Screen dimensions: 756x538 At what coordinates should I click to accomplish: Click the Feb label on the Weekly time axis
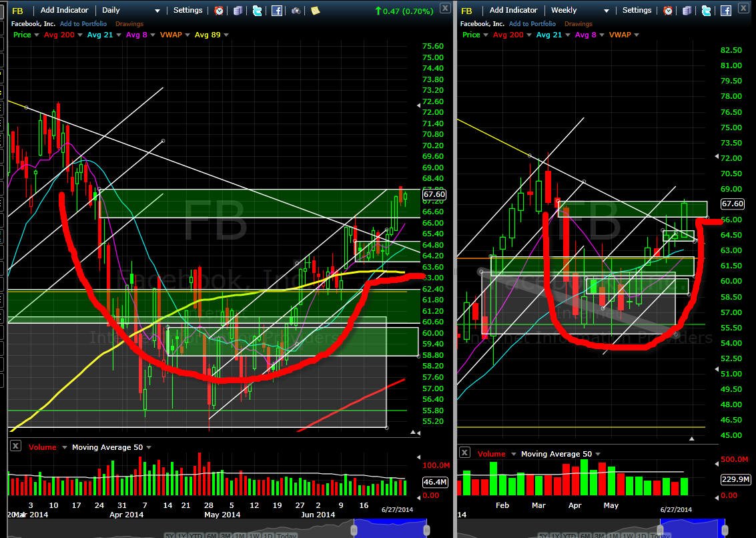point(502,505)
